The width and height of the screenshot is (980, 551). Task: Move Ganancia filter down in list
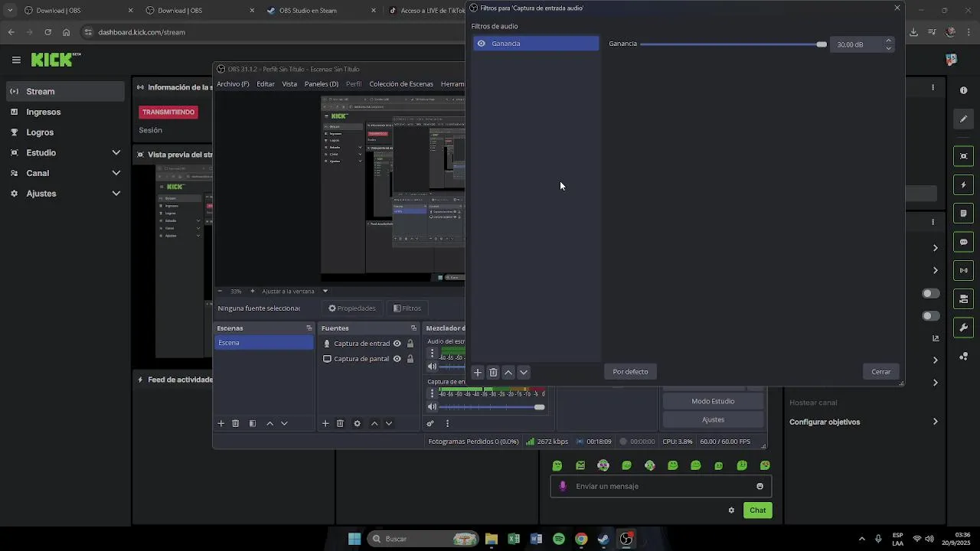524,373
